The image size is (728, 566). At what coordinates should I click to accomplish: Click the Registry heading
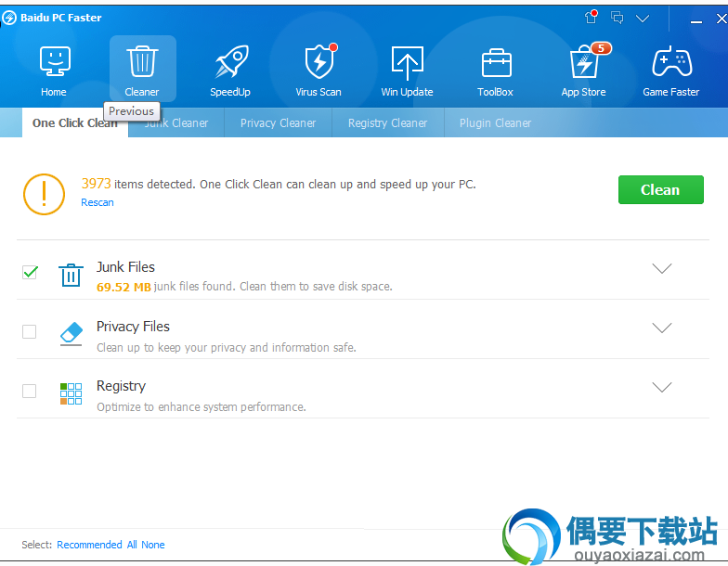(x=121, y=386)
